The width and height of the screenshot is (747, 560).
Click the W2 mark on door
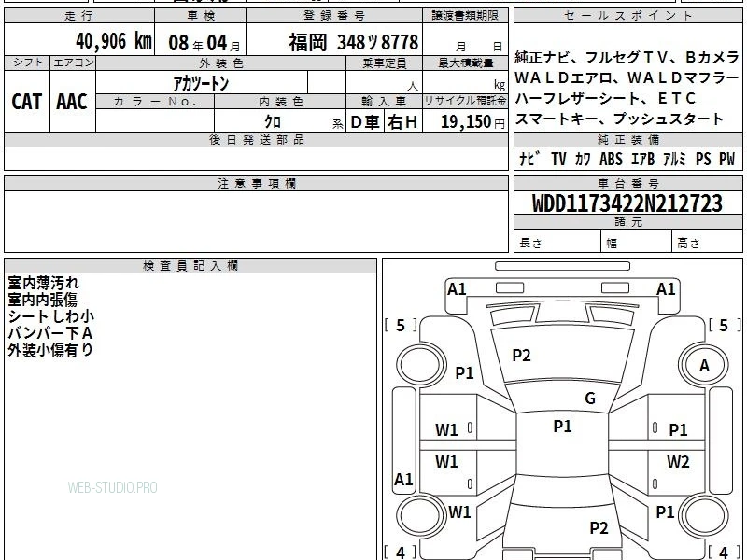(x=678, y=461)
